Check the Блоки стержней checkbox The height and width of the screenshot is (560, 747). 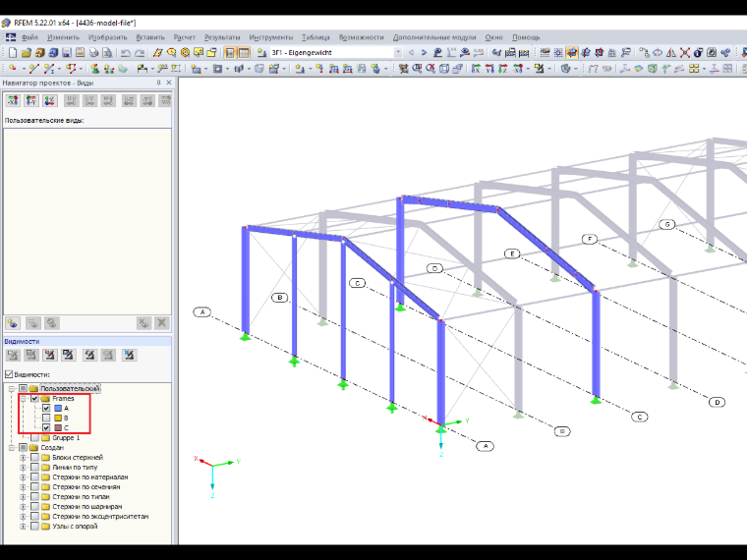click(x=34, y=457)
